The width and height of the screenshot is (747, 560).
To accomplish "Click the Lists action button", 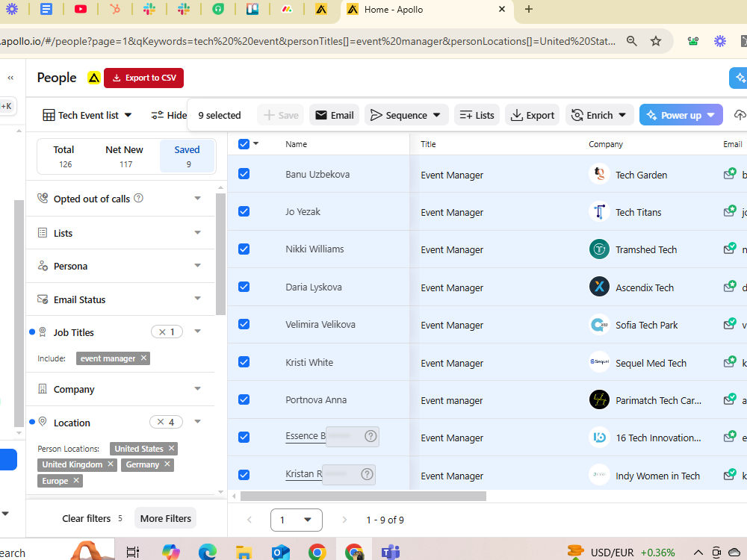I will (477, 115).
